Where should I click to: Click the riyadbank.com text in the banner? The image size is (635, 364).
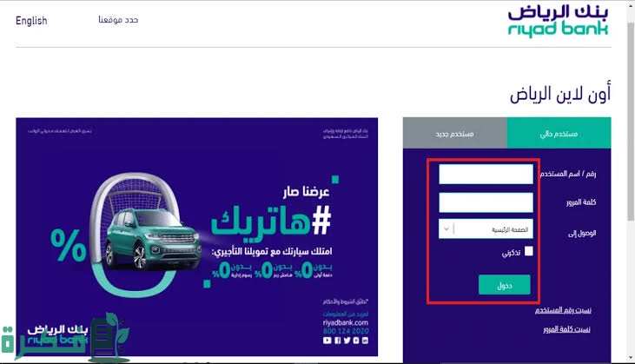pyautogui.click(x=346, y=322)
